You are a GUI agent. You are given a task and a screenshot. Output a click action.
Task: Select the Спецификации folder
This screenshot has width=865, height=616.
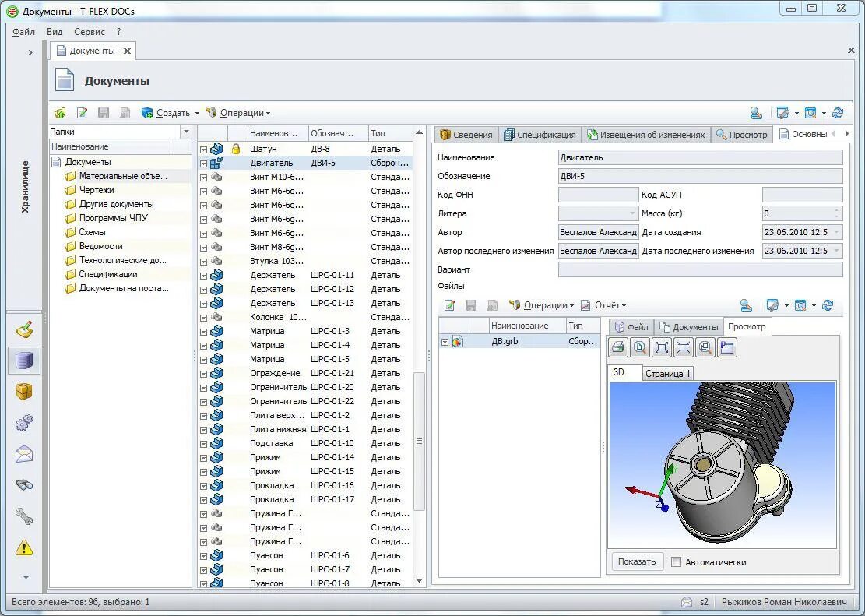click(x=108, y=274)
